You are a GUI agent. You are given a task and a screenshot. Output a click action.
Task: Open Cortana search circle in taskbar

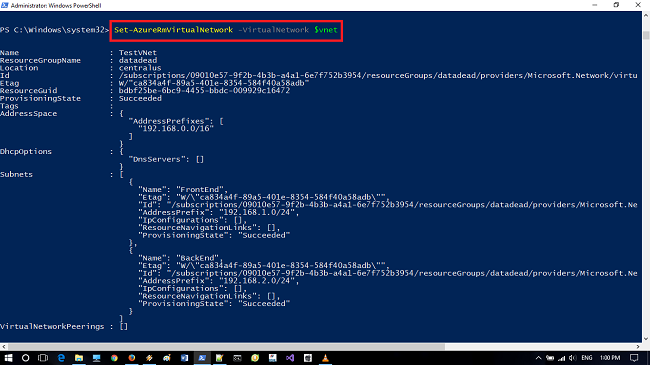[25, 358]
